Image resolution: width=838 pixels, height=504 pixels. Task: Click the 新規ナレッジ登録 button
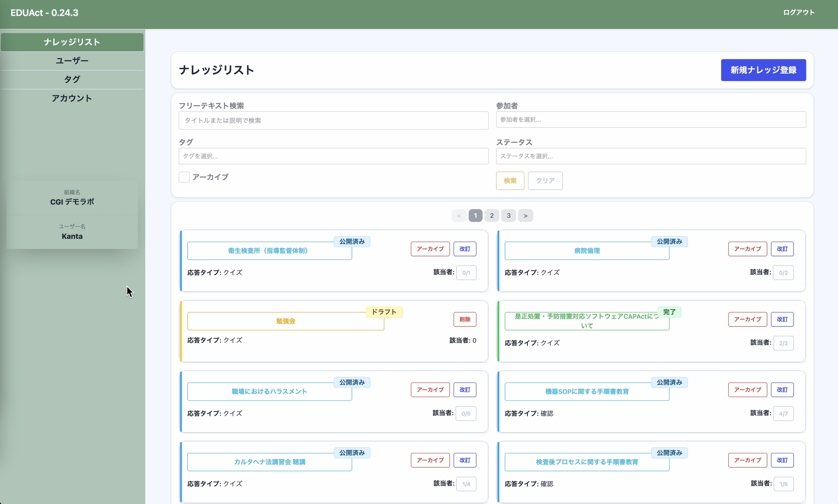(x=763, y=70)
